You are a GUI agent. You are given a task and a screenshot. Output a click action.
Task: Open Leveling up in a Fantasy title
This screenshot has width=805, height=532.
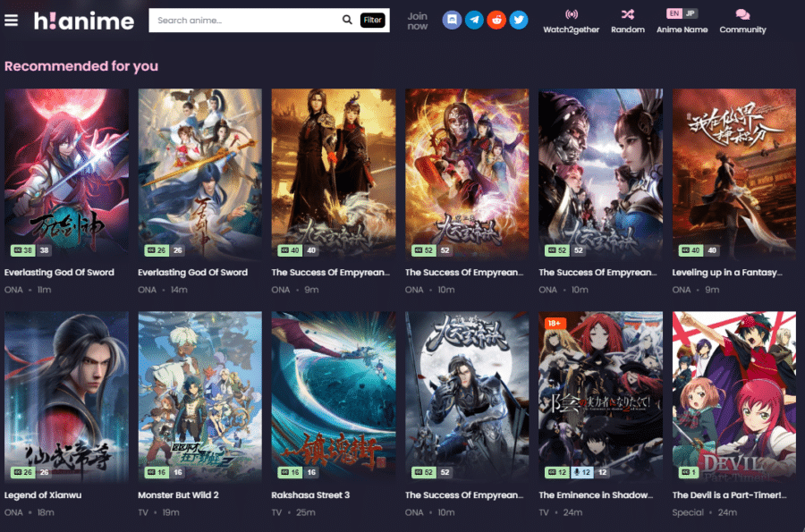click(727, 273)
